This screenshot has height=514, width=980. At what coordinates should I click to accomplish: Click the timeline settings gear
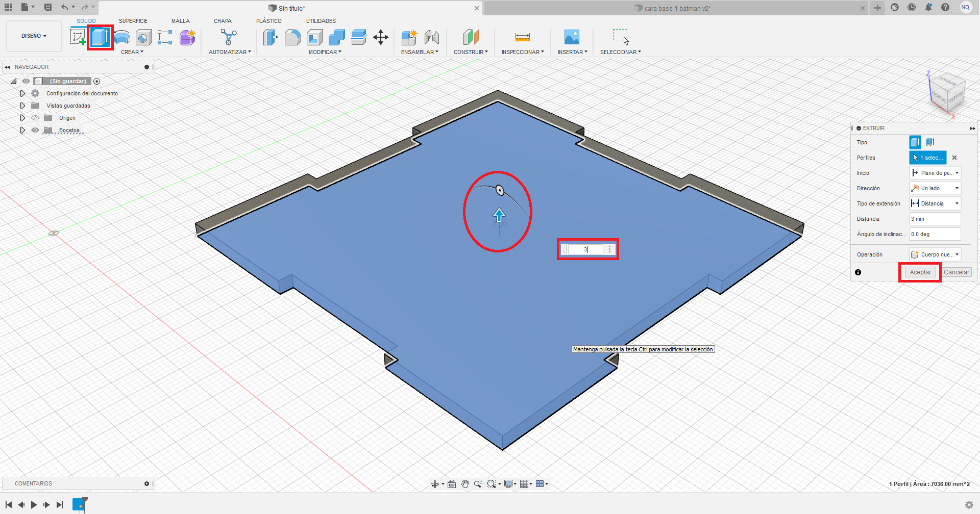969,505
